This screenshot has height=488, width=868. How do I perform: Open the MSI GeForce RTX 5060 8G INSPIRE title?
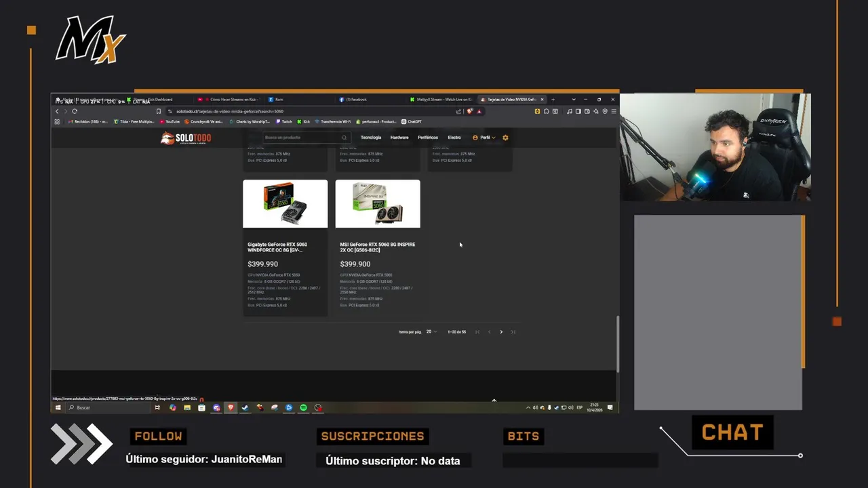click(377, 247)
